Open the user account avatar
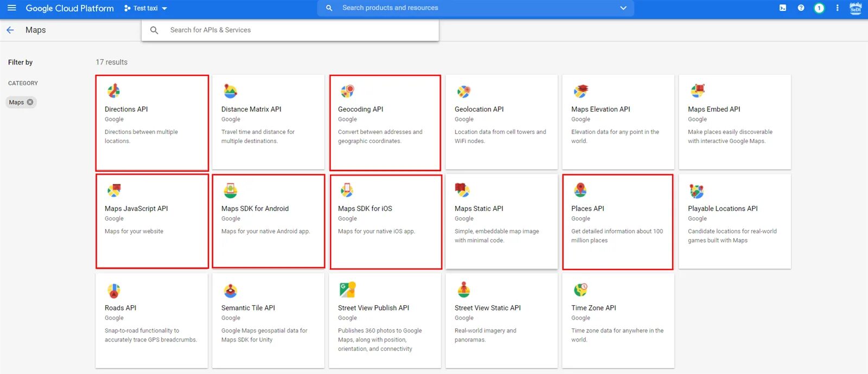The width and height of the screenshot is (868, 374). click(856, 8)
